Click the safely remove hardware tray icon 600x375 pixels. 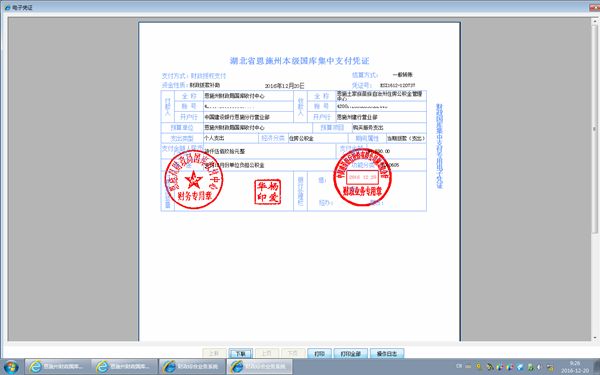pyautogui.click(x=530, y=367)
